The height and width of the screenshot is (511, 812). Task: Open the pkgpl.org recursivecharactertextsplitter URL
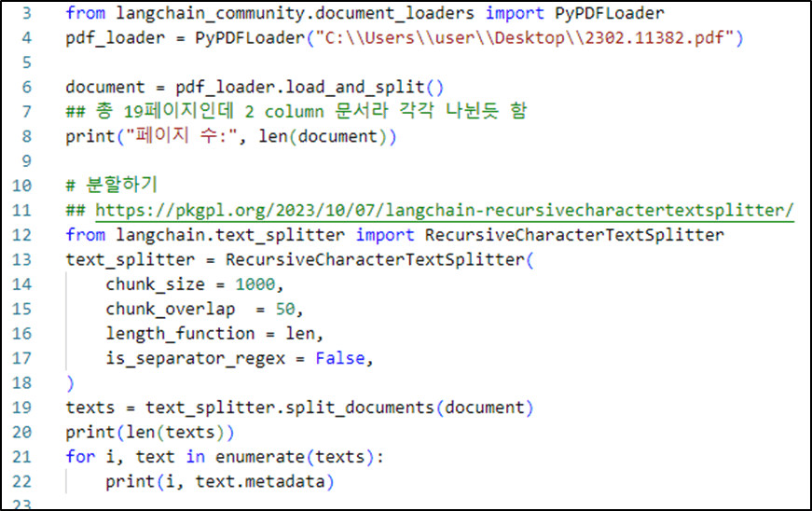coord(445,210)
